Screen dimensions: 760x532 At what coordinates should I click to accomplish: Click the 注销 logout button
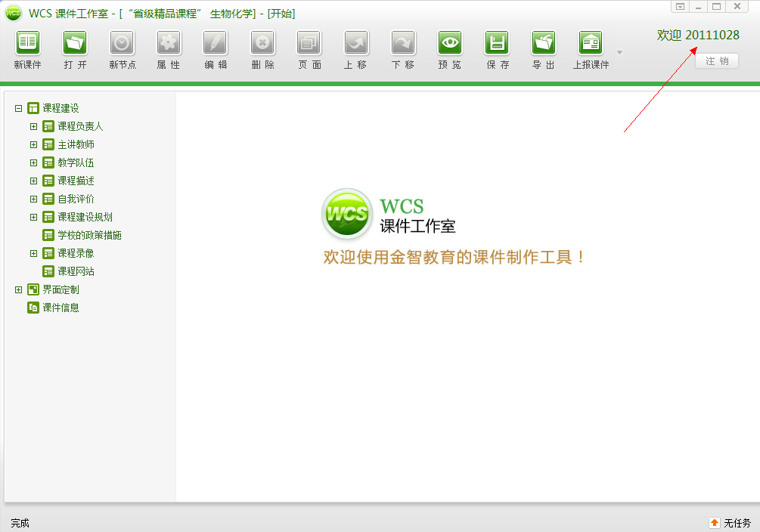(x=717, y=61)
